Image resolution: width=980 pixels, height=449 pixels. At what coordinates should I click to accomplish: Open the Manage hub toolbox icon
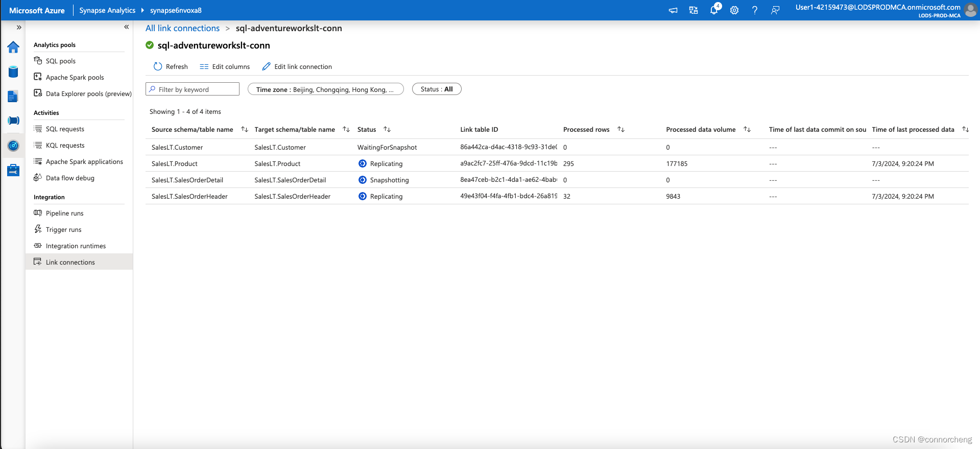tap(13, 170)
